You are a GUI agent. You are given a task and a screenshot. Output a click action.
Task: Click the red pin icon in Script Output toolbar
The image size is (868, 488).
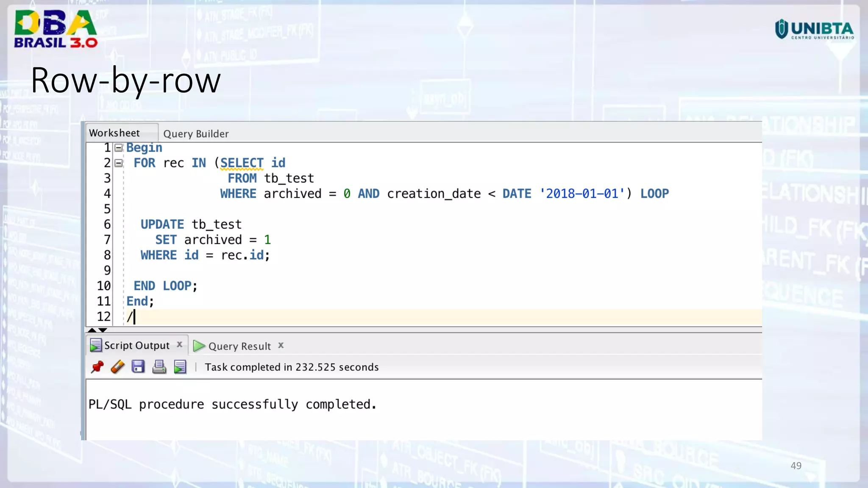point(97,367)
